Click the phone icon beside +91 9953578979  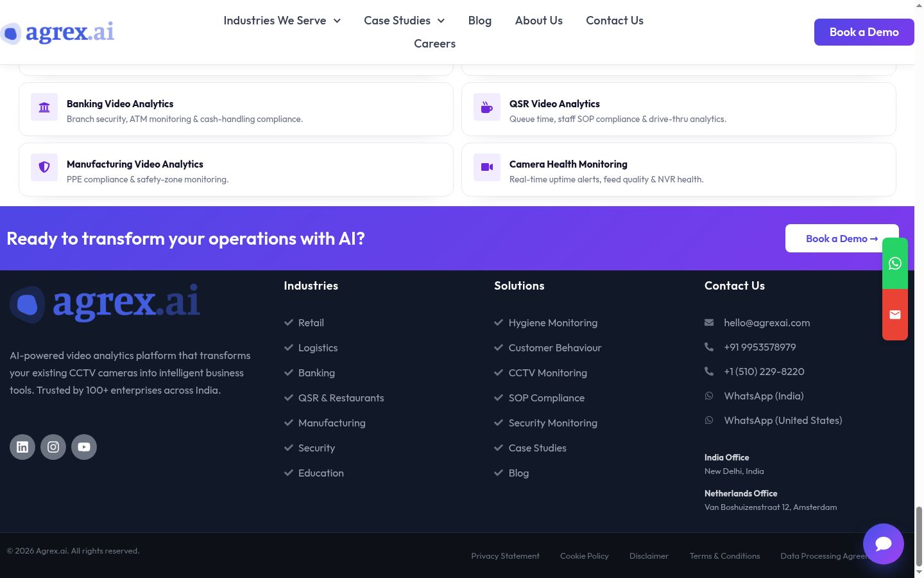(709, 347)
